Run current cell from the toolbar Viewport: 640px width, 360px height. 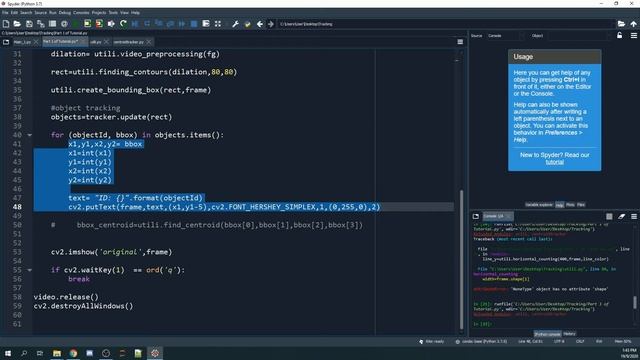[x=87, y=24]
